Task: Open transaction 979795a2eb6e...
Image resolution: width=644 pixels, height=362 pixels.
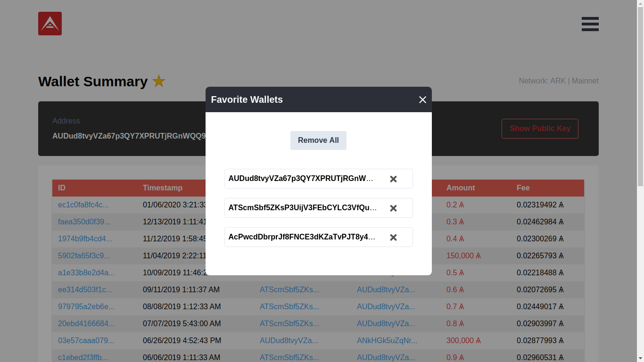Action: pos(86,307)
